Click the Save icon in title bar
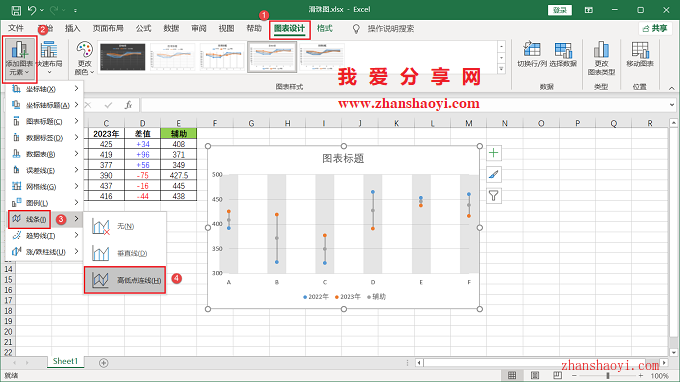Image resolution: width=680 pixels, height=382 pixels. coord(16,10)
